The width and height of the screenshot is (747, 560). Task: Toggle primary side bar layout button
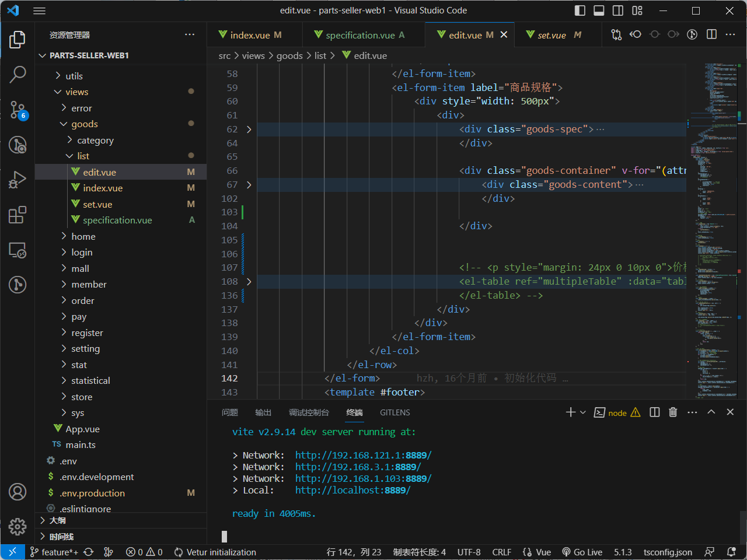click(580, 10)
